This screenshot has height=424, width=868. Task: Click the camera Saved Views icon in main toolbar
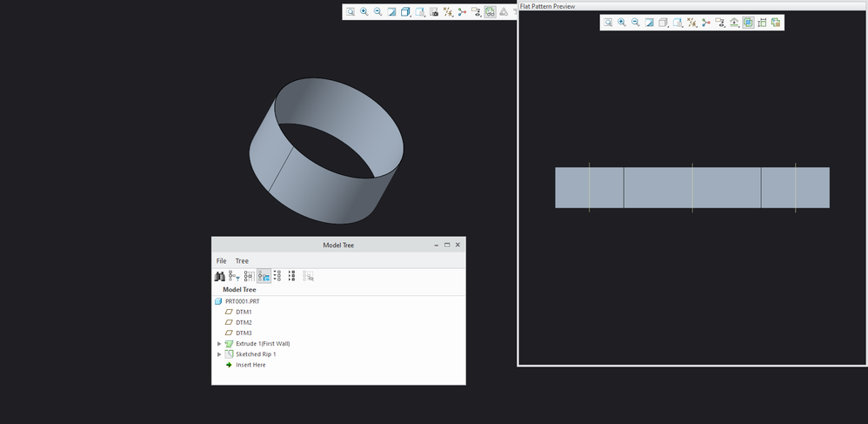(x=434, y=12)
